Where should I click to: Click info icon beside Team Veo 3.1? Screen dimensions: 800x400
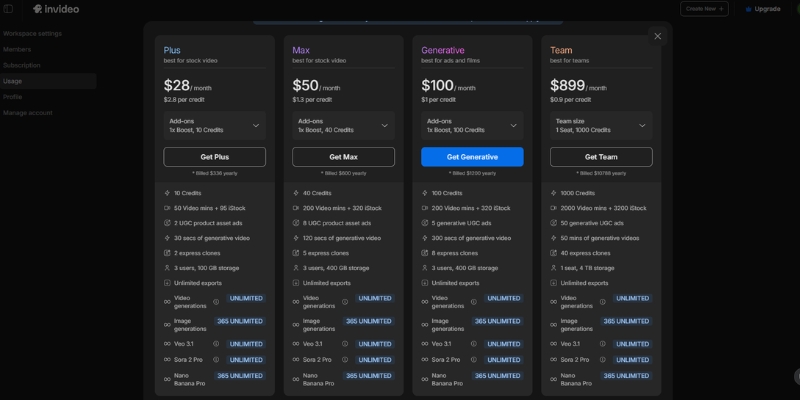pyautogui.click(x=603, y=344)
